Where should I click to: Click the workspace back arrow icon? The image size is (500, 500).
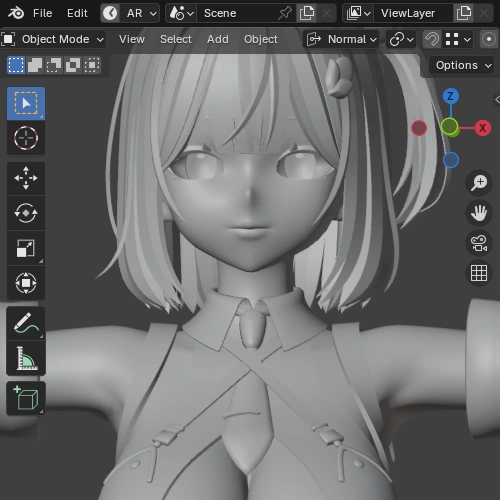click(x=110, y=13)
